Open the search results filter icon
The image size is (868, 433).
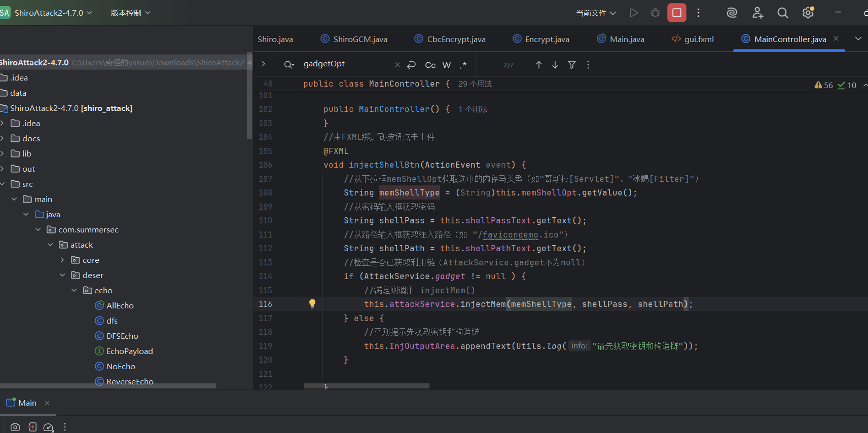pyautogui.click(x=571, y=65)
